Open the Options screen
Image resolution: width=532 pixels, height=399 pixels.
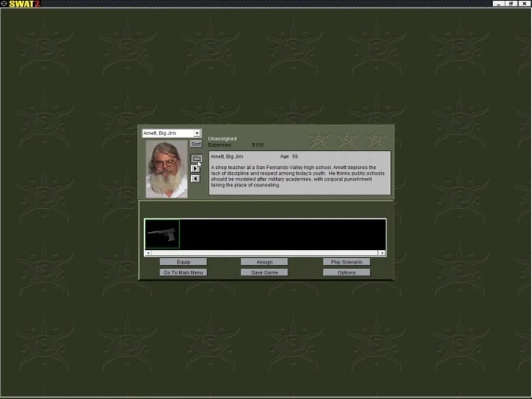pos(346,272)
